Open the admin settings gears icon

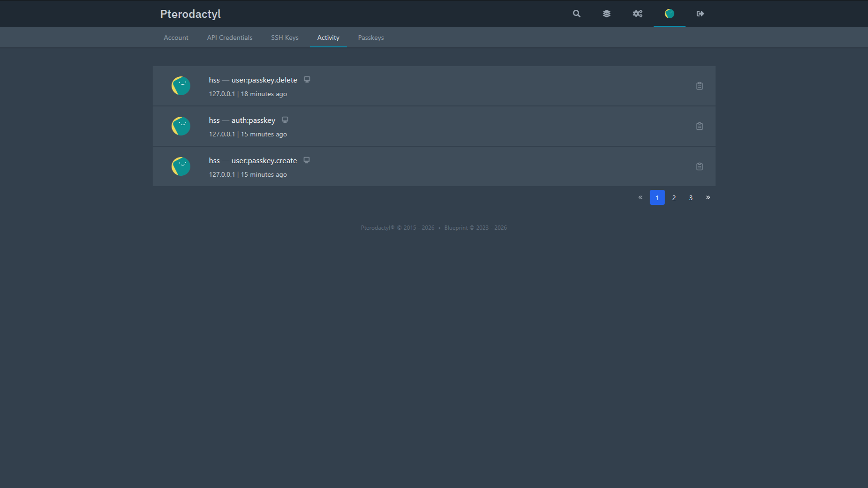[x=637, y=14]
